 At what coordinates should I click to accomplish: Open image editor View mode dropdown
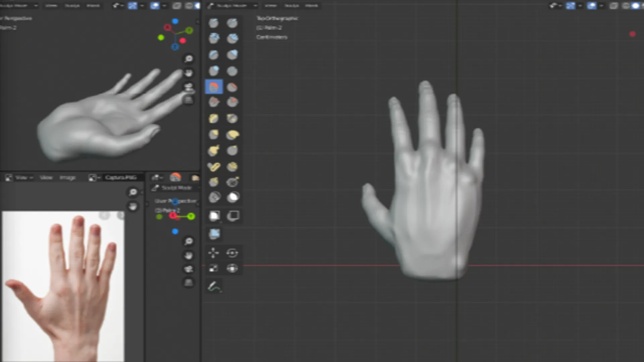19,177
